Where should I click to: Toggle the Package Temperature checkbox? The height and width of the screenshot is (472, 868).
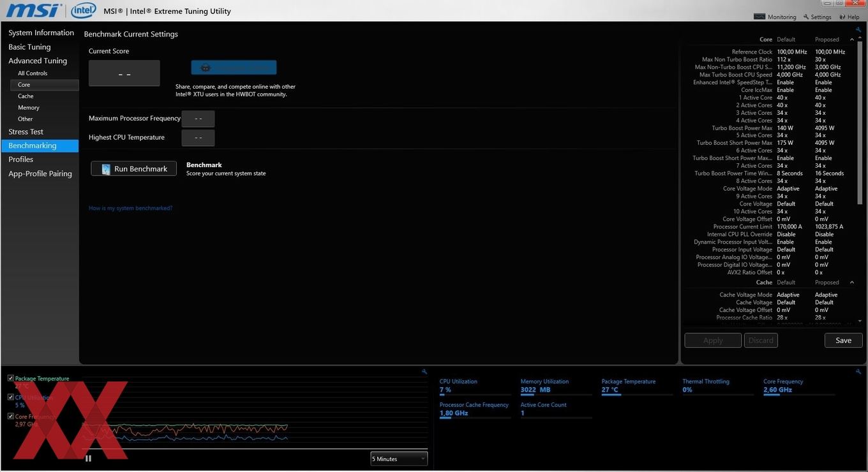tap(11, 378)
